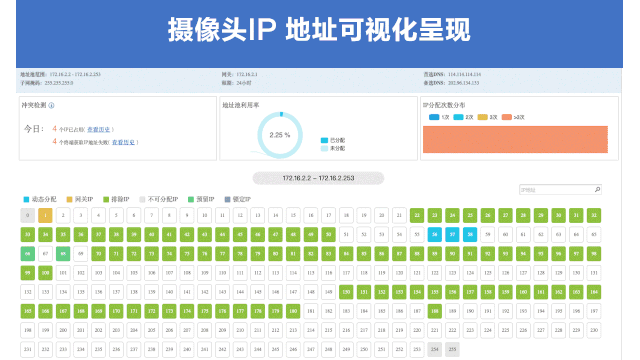Select the unassigned IP cell 197
Screen dimensions: 640x360
[594, 311]
